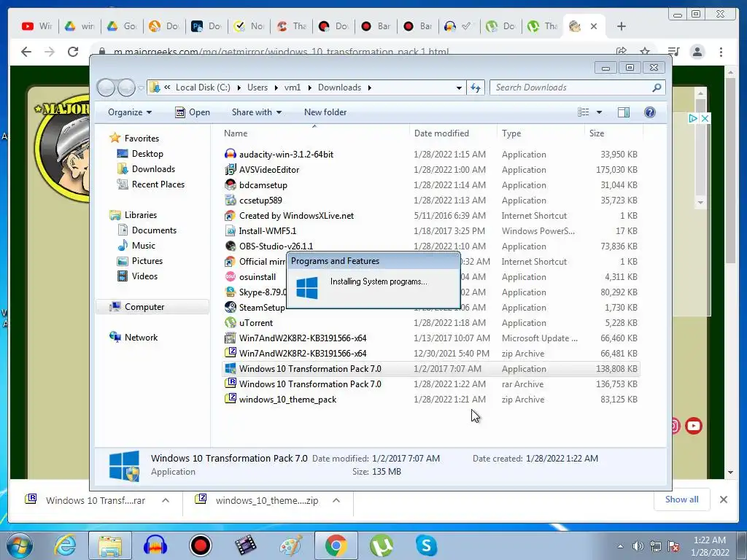
Task: Select Computer in the navigation pane
Action: tap(152, 307)
